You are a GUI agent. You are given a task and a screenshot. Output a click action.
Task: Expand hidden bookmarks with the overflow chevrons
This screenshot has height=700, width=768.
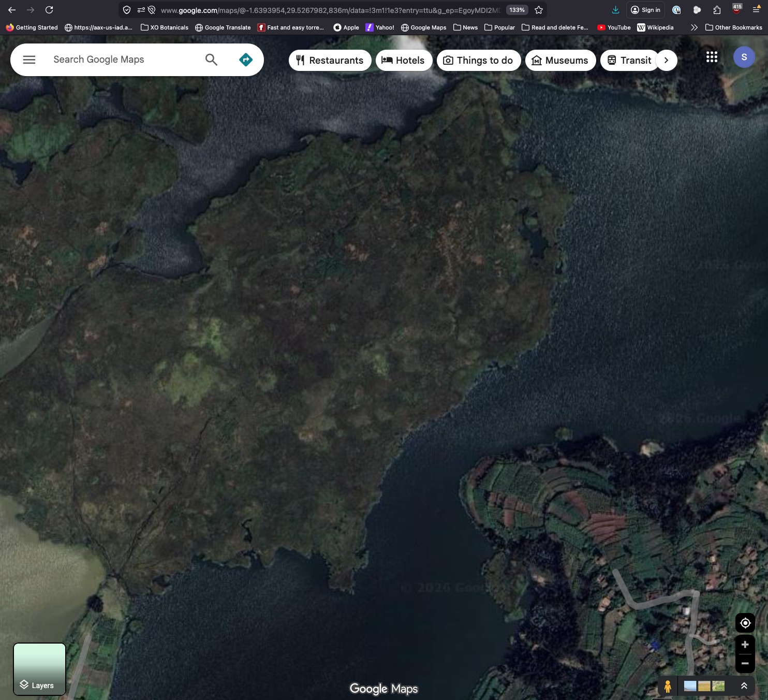[x=694, y=27]
